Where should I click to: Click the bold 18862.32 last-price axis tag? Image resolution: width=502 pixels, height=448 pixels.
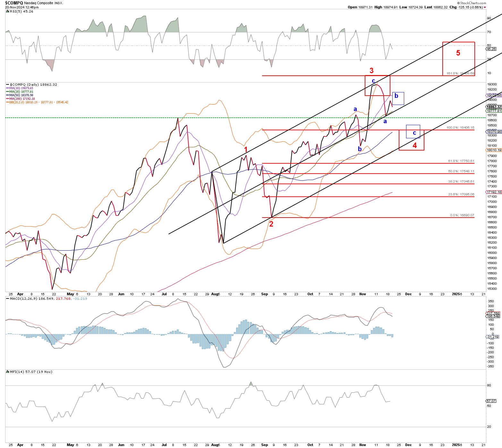coord(494,107)
